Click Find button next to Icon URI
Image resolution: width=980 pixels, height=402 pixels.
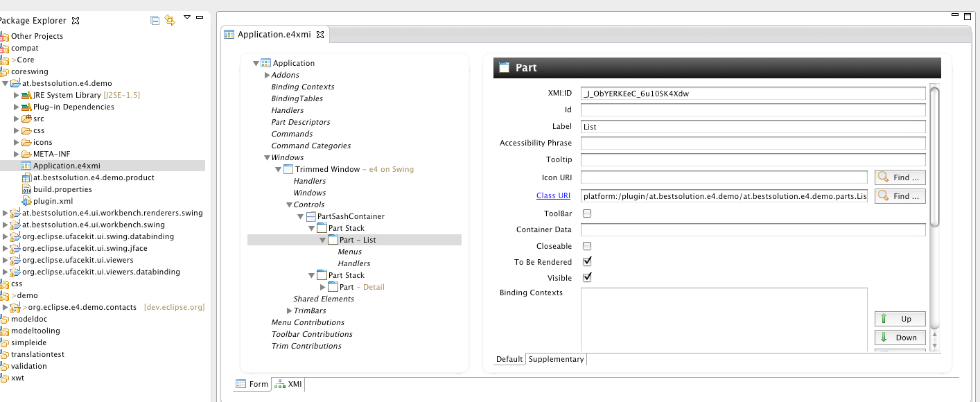pos(900,177)
